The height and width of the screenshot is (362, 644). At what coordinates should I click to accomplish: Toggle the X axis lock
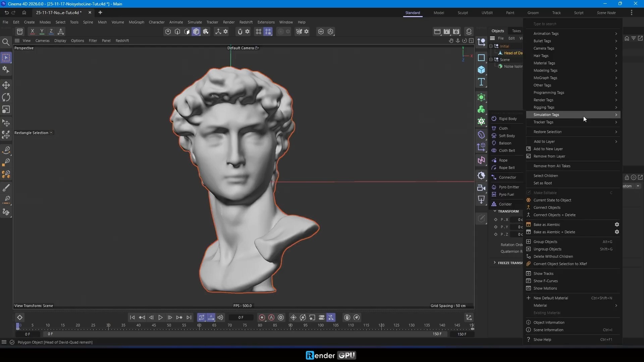tap(32, 31)
